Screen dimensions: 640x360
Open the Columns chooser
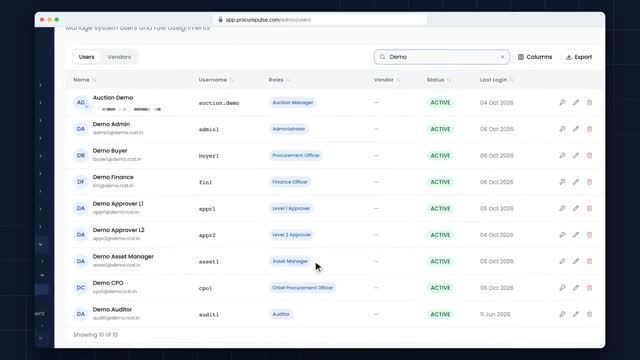pyautogui.click(x=535, y=57)
